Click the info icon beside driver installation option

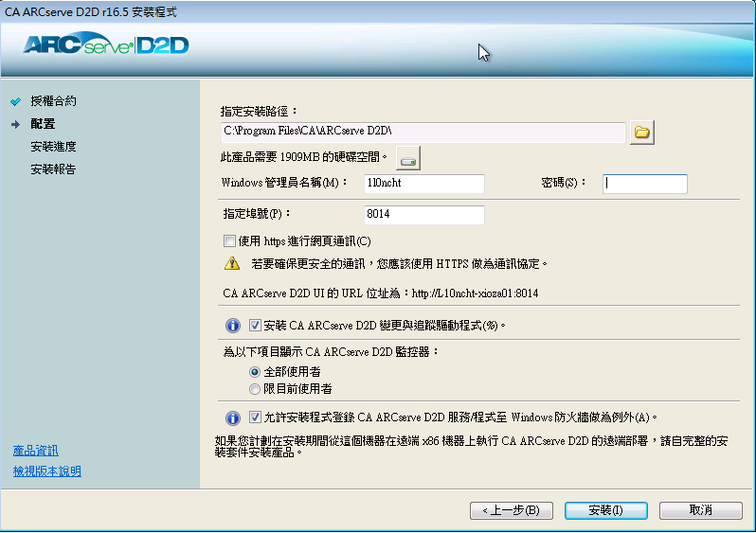coord(233,326)
